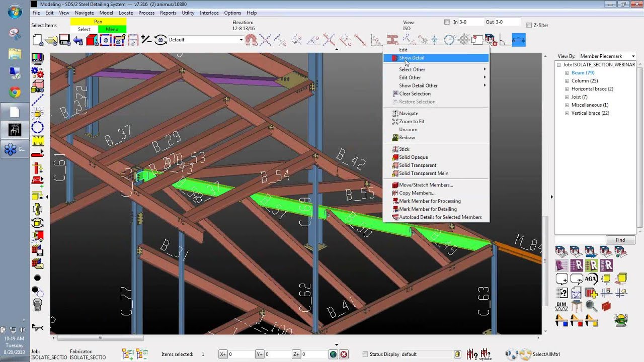The image size is (644, 362).
Task: Choose Move/Stretch Members in context menu
Action: pos(436,185)
